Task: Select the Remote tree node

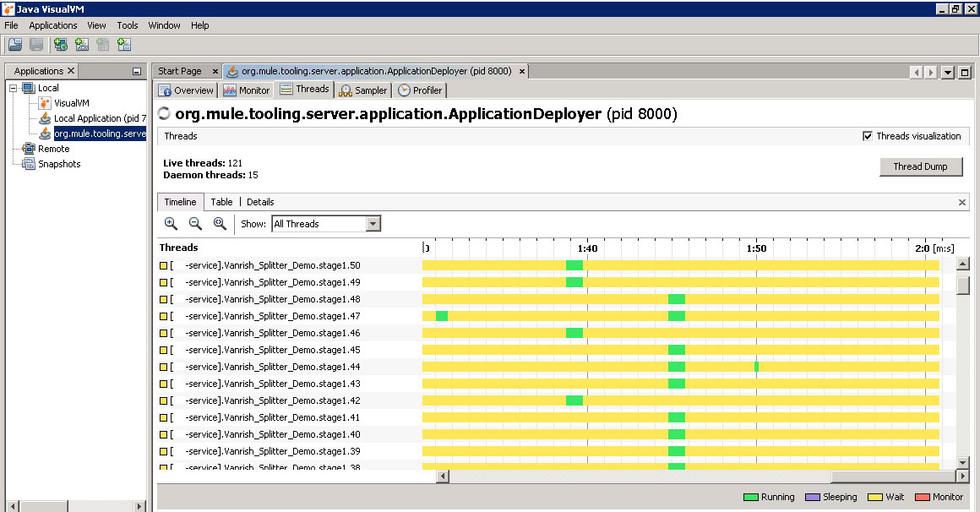Action: point(54,149)
